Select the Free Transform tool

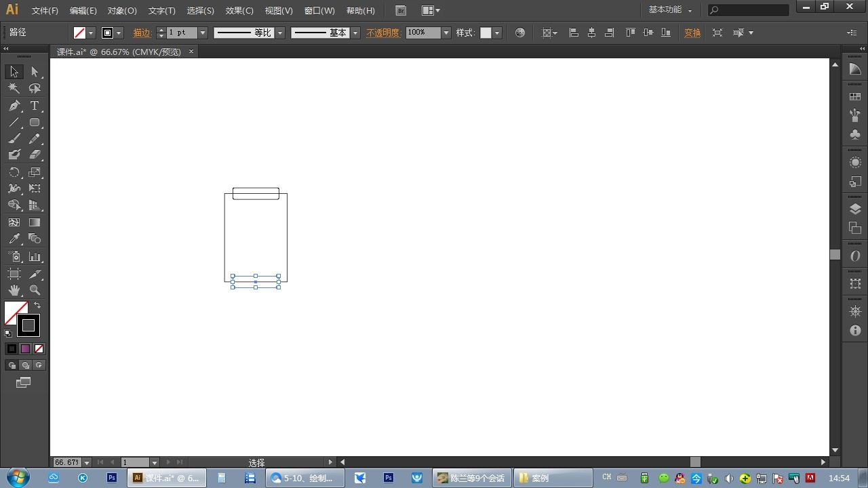pyautogui.click(x=35, y=188)
